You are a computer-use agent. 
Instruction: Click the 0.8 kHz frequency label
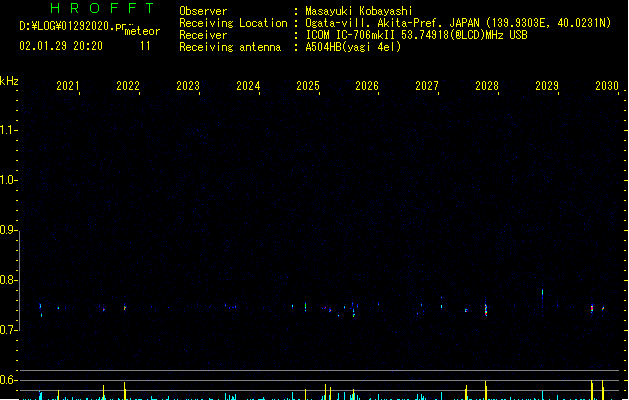(x=7, y=280)
